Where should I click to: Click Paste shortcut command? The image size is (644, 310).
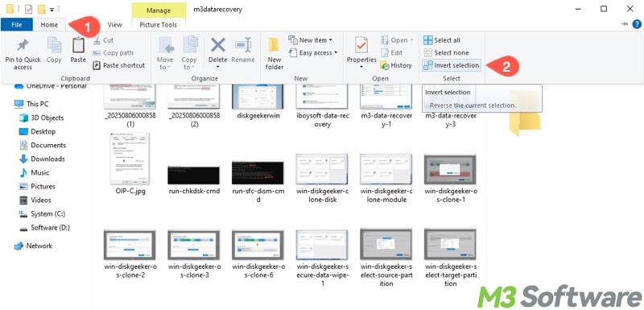118,65
